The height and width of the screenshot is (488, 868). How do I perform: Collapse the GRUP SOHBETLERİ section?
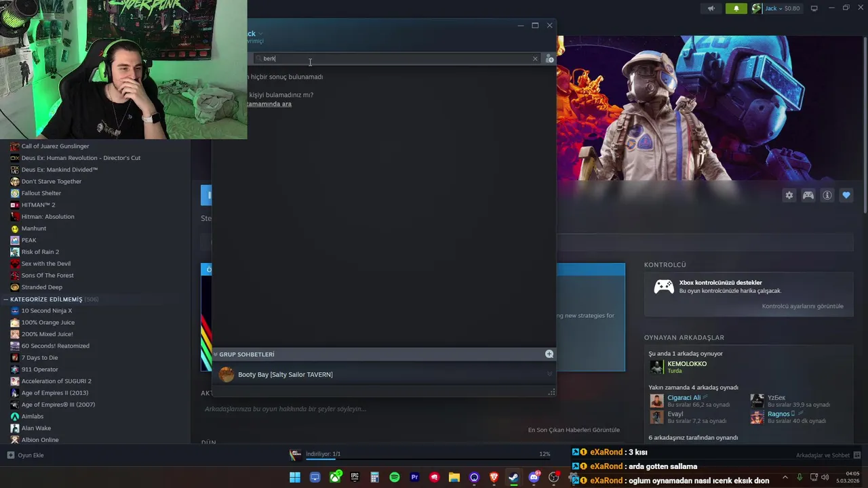click(246, 354)
